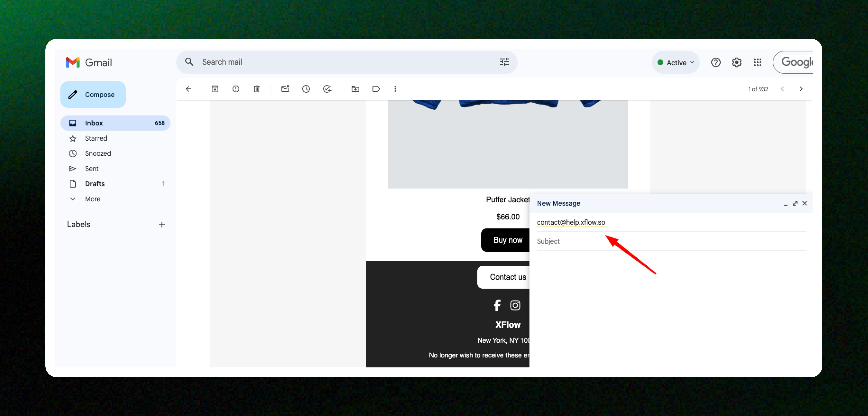Pop out New Message to full screen
868x416 pixels.
795,203
